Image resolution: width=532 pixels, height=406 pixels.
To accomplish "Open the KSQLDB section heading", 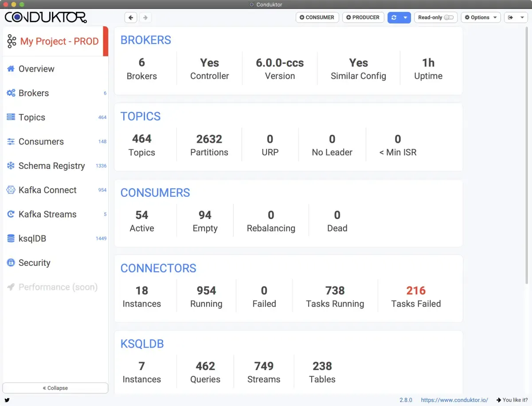I will tap(142, 344).
